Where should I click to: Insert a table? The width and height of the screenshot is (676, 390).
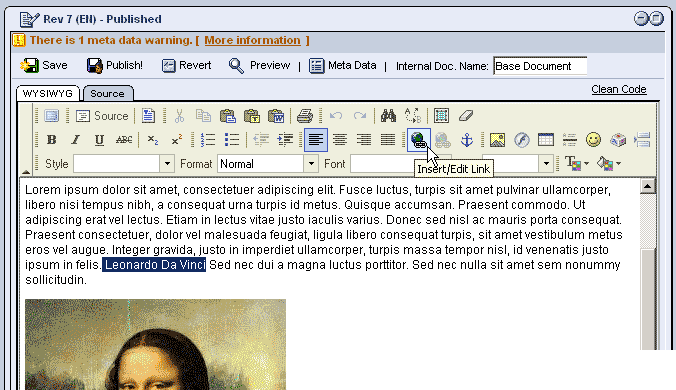tap(546, 140)
